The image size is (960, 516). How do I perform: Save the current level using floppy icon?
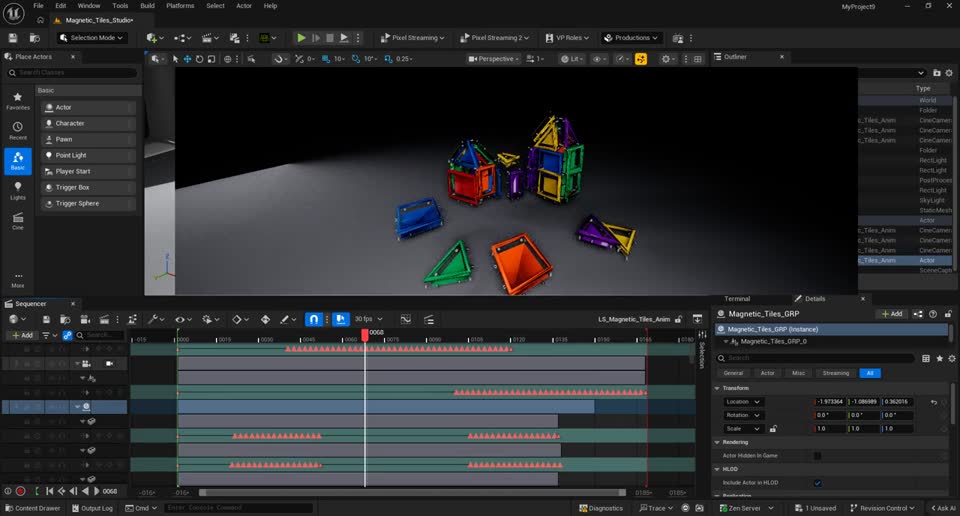tap(13, 38)
